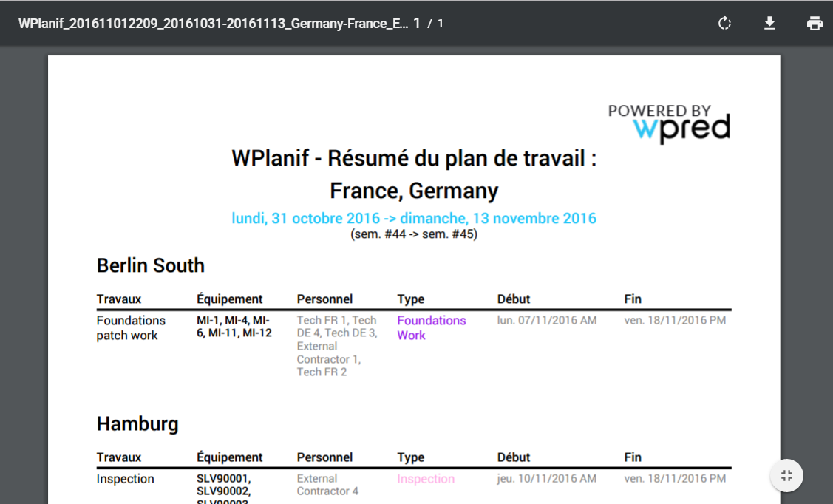
Task: Click the purple Foundations Work type
Action: [x=431, y=327]
